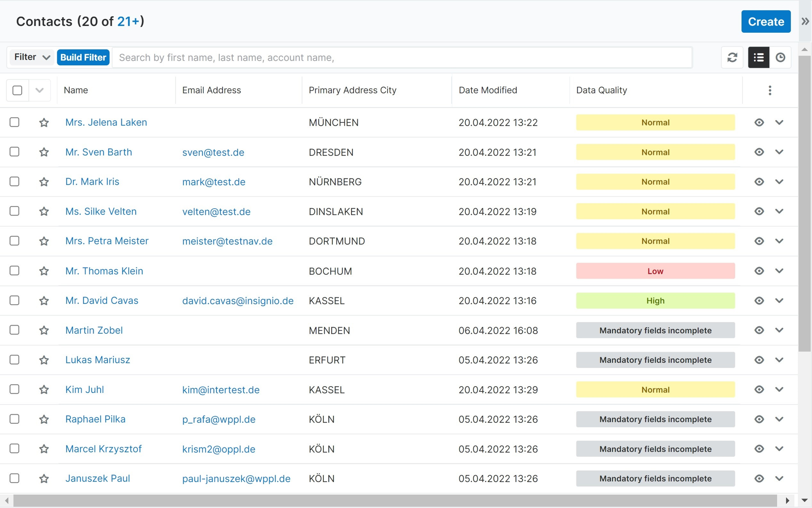Sort by Primary Address City header
The image size is (812, 508).
(x=352, y=90)
